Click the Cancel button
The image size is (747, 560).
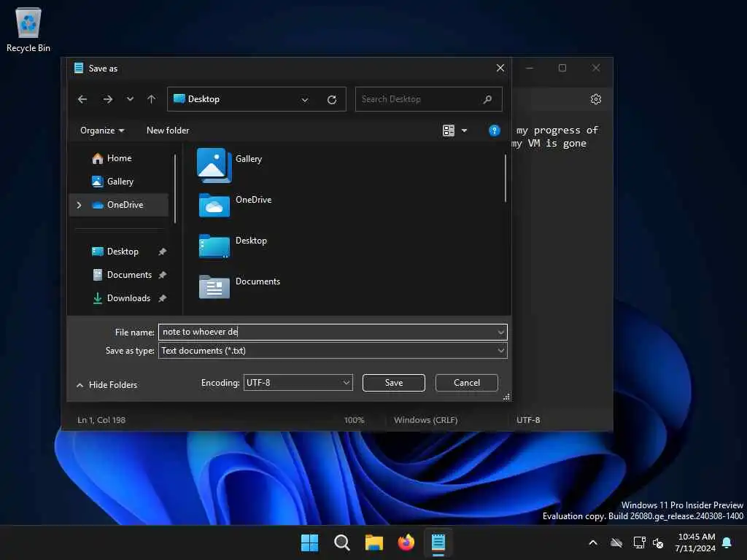(x=467, y=383)
